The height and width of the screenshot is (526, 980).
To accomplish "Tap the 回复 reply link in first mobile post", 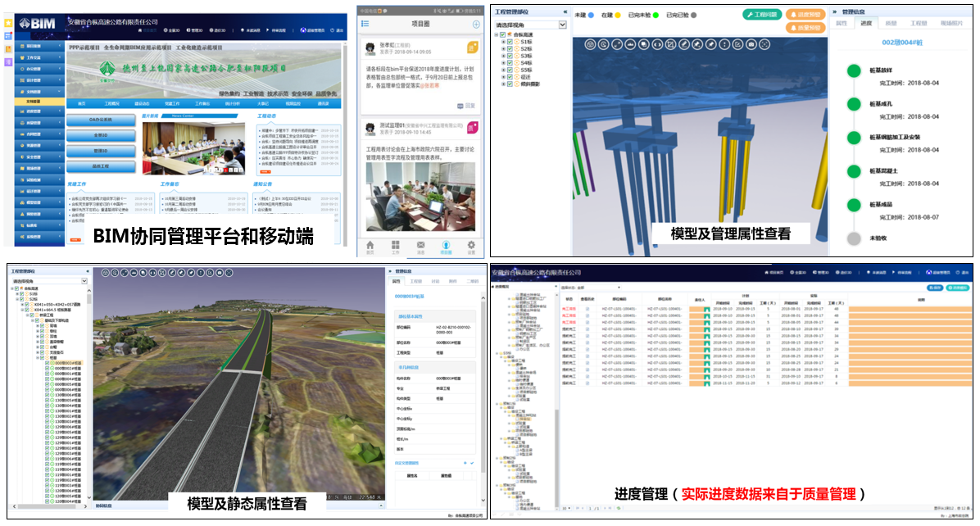I will [466, 106].
